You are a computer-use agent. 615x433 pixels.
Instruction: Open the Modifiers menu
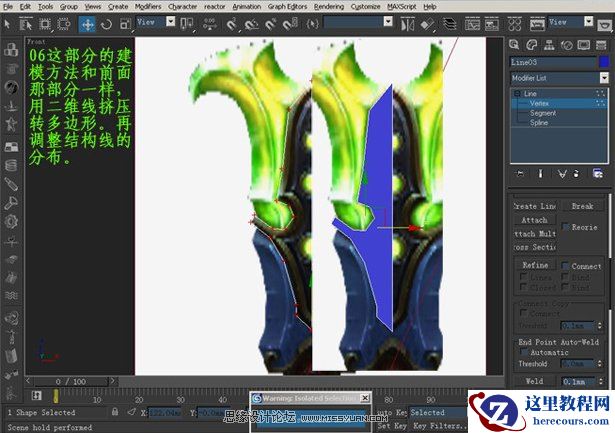[x=148, y=7]
